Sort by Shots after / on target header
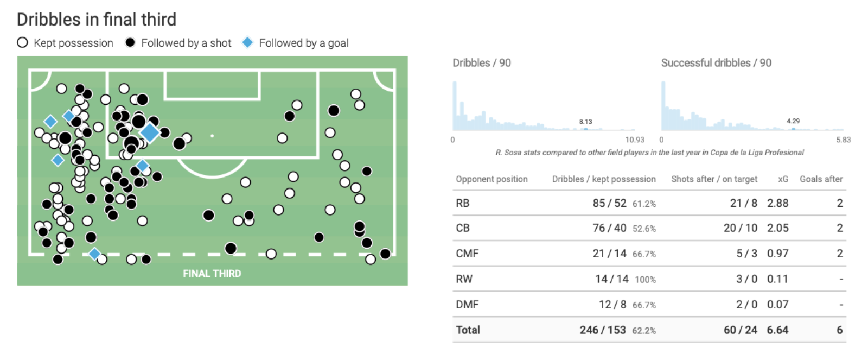This screenshot has height=360, width=868. [x=714, y=179]
